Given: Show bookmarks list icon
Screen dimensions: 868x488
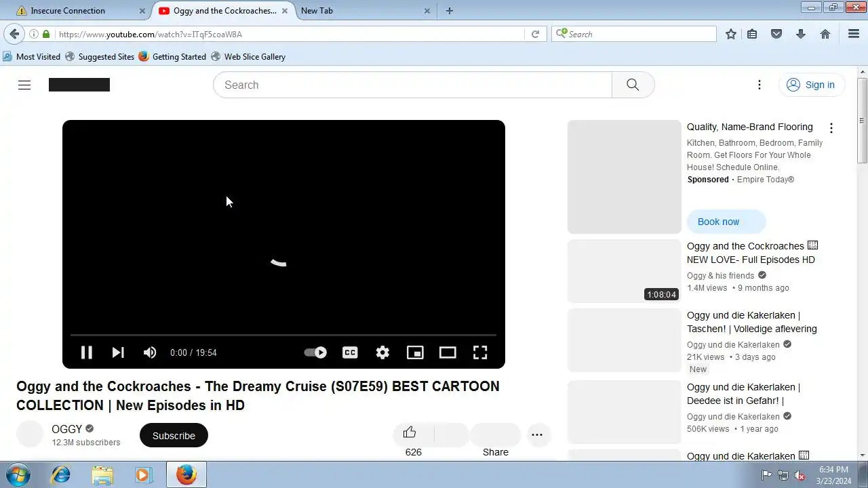Looking at the screenshot, I should [x=752, y=34].
